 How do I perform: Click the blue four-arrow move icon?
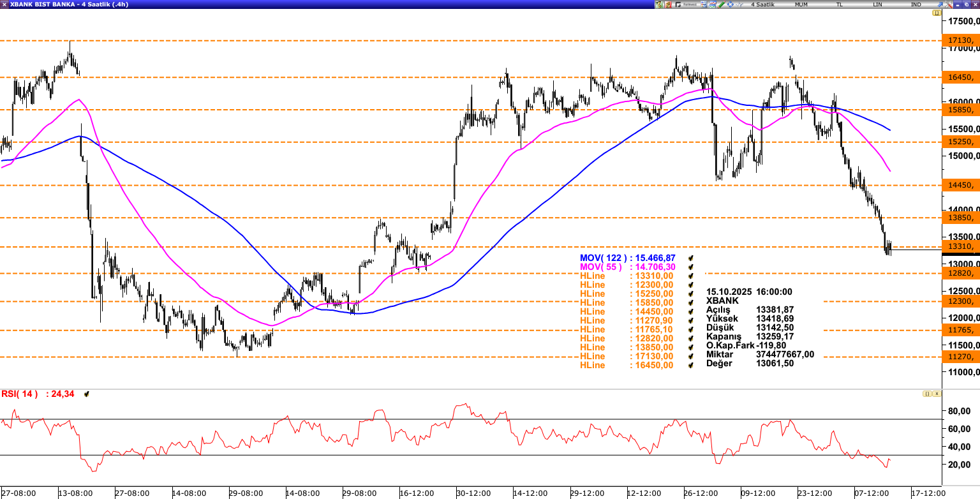(730, 4)
